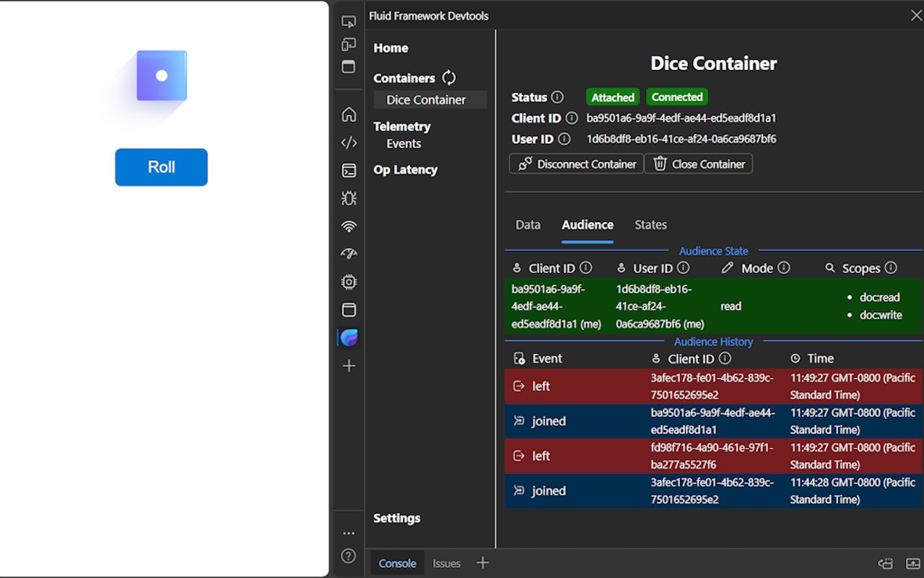The height and width of the screenshot is (578, 924).
Task: Click the Containers heading
Action: (x=404, y=78)
